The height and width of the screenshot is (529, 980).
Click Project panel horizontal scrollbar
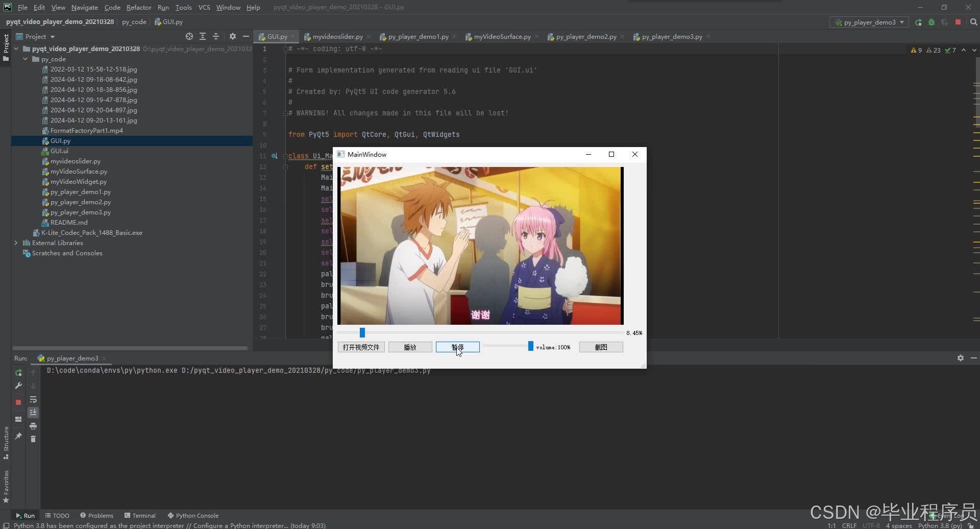click(130, 348)
